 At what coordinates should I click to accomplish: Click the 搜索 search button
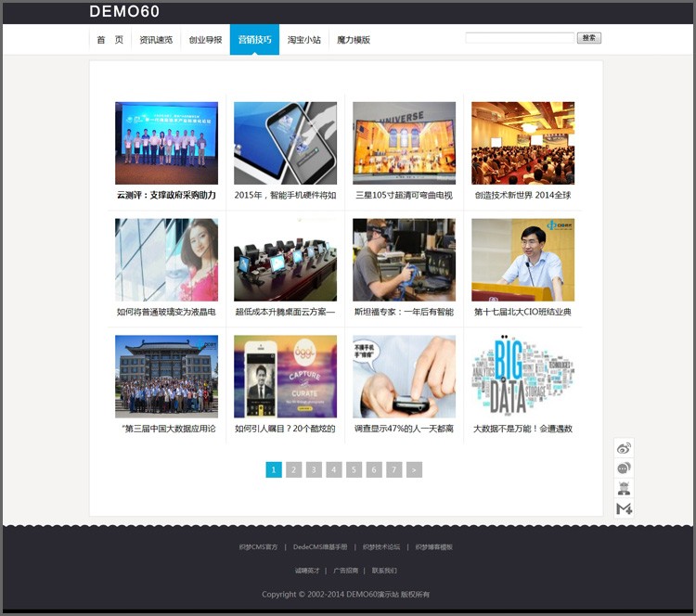[x=589, y=38]
